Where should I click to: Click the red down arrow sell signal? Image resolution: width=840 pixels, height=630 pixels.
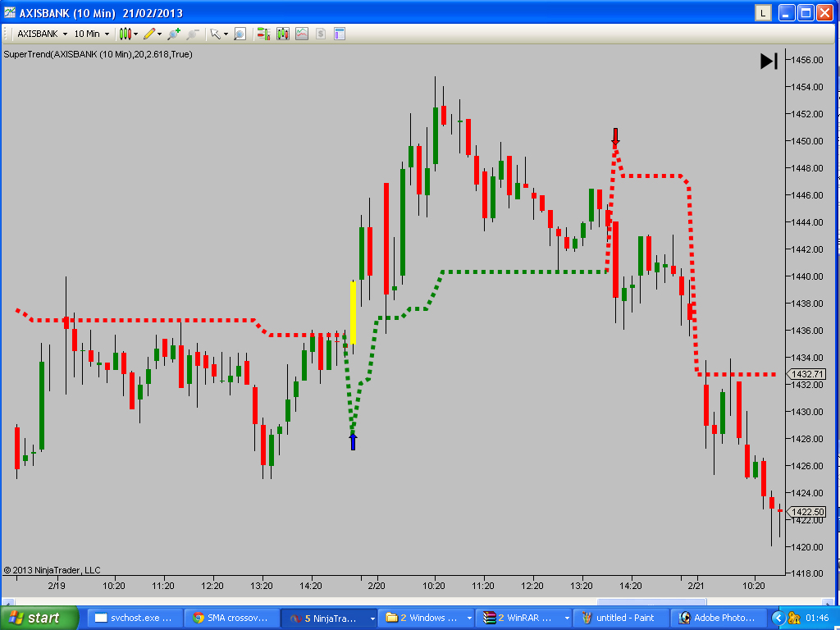pyautogui.click(x=615, y=137)
